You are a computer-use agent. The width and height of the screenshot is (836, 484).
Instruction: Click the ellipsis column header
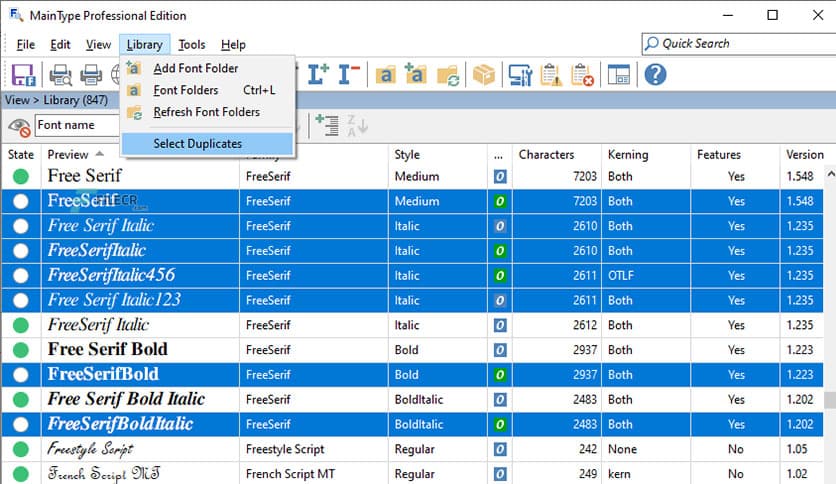pos(500,155)
